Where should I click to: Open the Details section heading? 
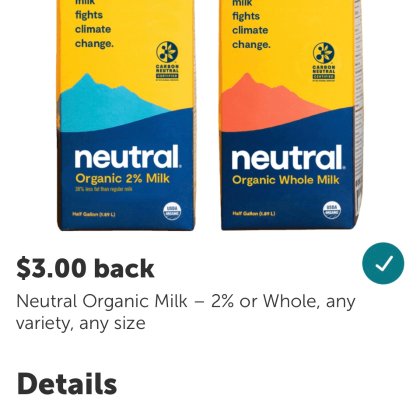tap(67, 384)
